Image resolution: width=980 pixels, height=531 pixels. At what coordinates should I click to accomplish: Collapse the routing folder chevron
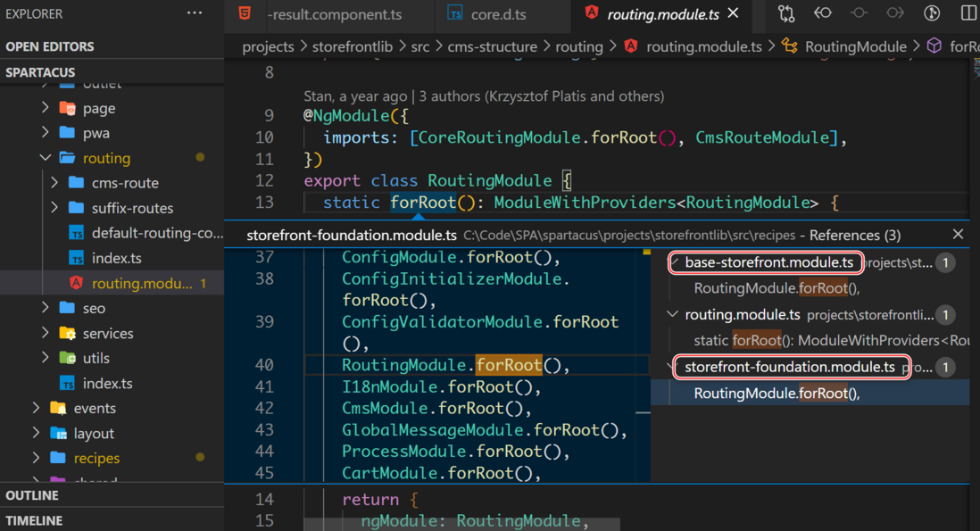pos(45,157)
